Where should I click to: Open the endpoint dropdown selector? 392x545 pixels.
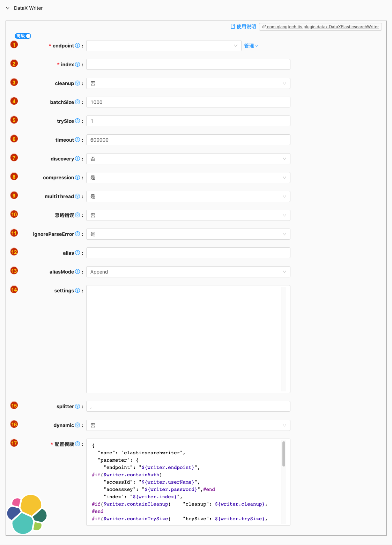coord(164,46)
